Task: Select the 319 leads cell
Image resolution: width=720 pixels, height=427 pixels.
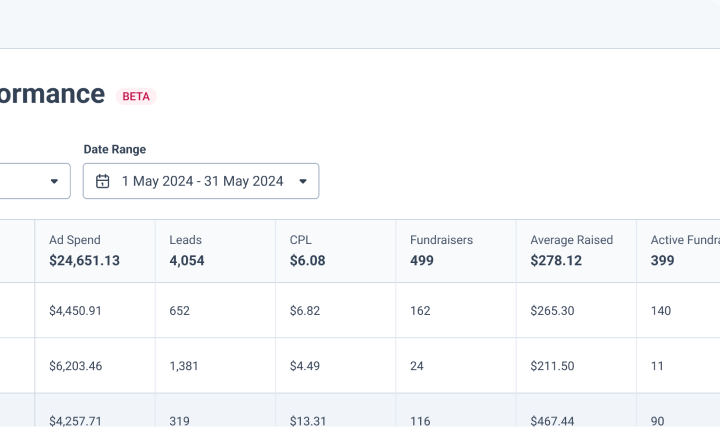Action: point(180,421)
